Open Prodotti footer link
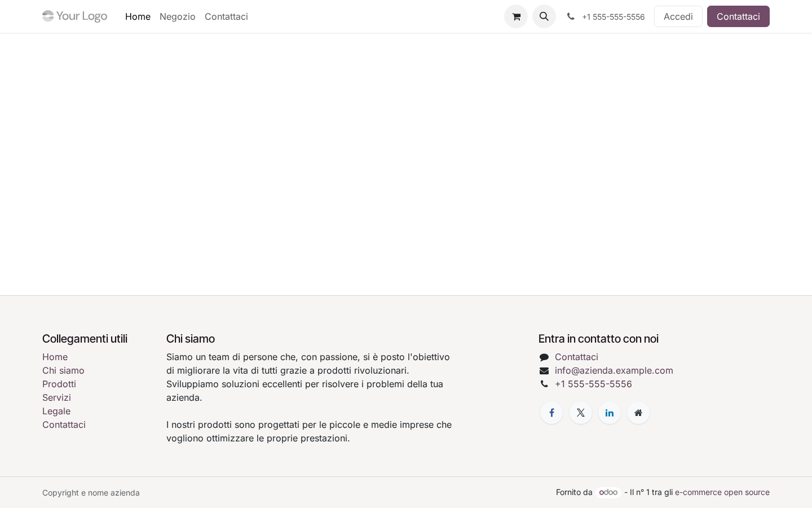This screenshot has height=508, width=812. click(59, 384)
